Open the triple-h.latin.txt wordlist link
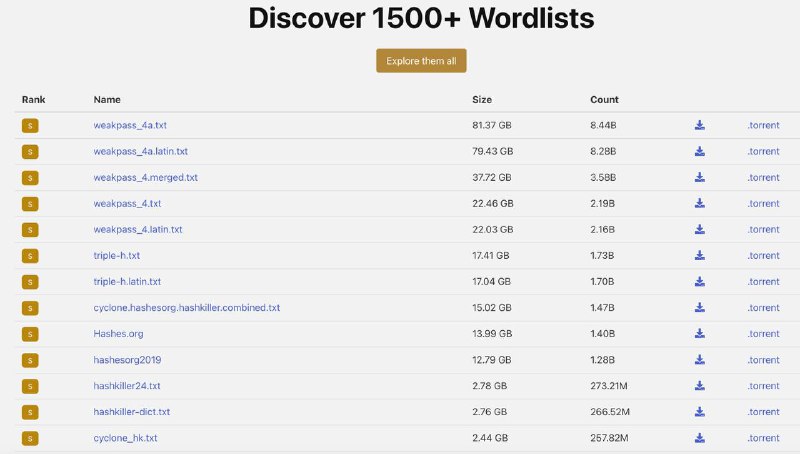Image resolution: width=800 pixels, height=454 pixels. (127, 281)
